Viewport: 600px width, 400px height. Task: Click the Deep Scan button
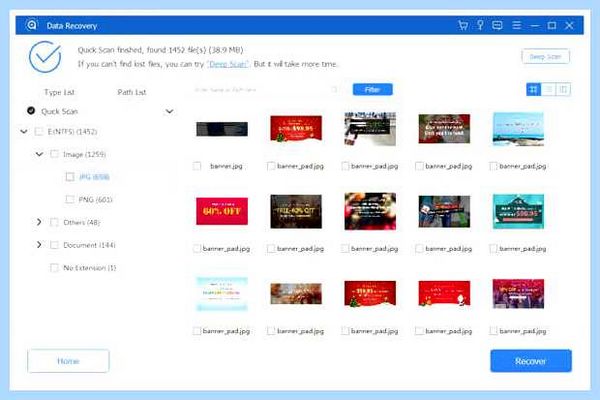(x=545, y=57)
